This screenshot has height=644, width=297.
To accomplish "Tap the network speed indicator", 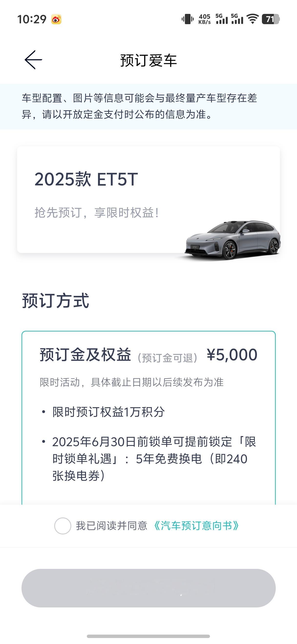I will click(x=205, y=19).
